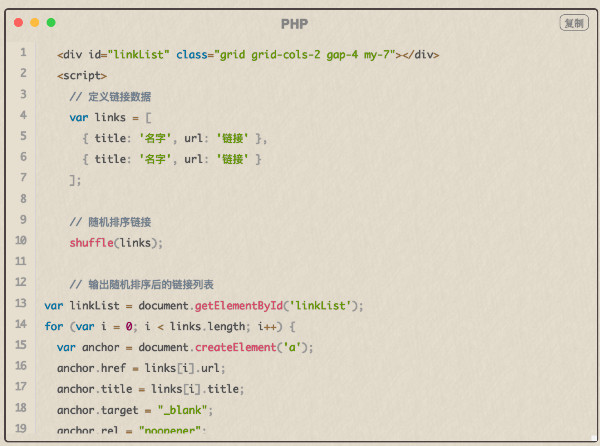
Task: Click the green dot in the header
Action: coord(51,22)
